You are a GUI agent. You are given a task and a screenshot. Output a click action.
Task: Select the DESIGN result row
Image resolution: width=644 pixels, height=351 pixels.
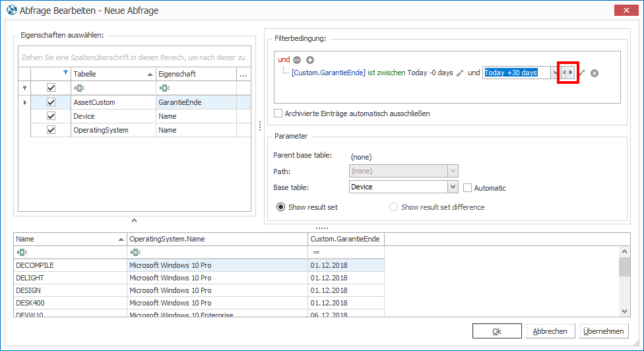(199, 290)
